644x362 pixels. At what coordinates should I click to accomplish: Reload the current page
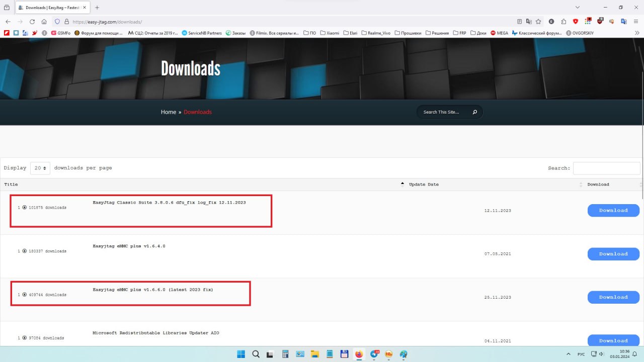(x=32, y=22)
